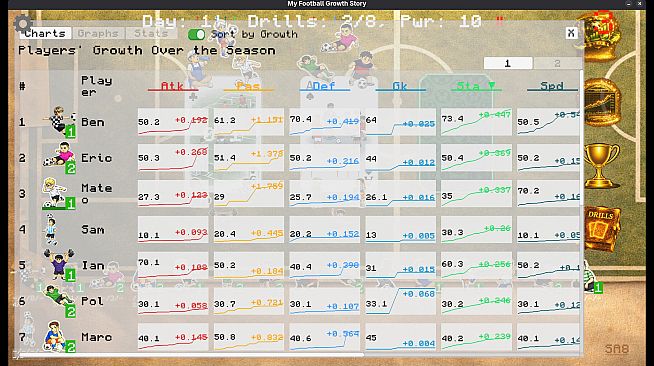Screen dimensions: 654x366
Task: Switch to the Stats tab
Action: 151,33
